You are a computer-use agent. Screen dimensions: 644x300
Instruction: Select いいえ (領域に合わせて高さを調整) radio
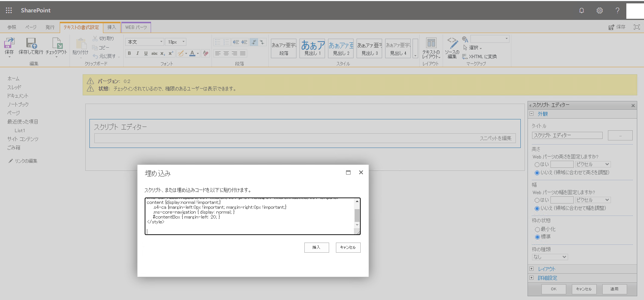point(537,173)
